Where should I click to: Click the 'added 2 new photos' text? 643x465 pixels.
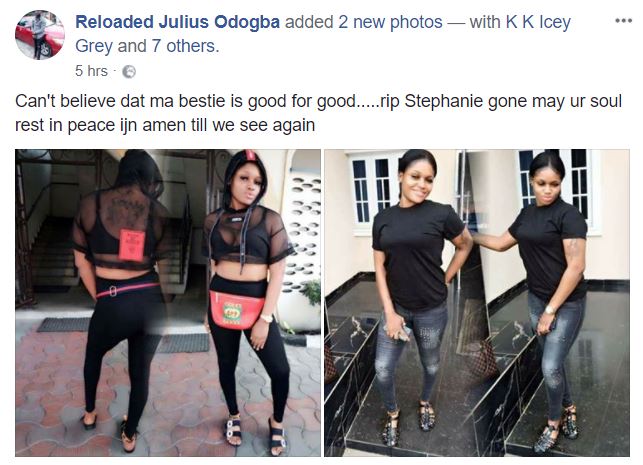(364, 22)
